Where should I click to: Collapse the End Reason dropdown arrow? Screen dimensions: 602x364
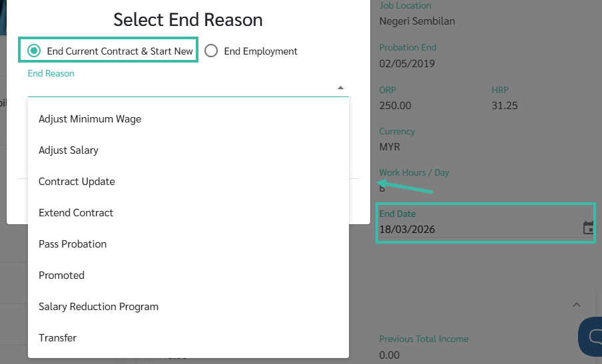tap(340, 88)
